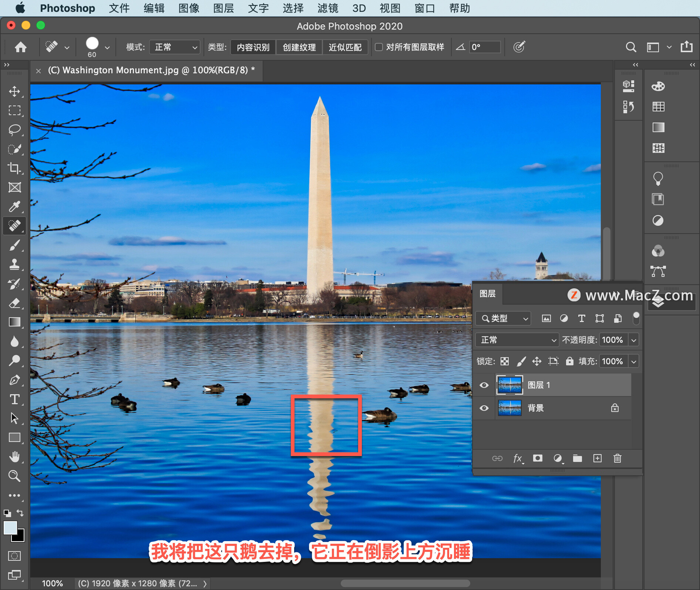Viewport: 700px width, 590px height.
Task: Toggle layer filtering on/off switch
Action: pyautogui.click(x=636, y=318)
